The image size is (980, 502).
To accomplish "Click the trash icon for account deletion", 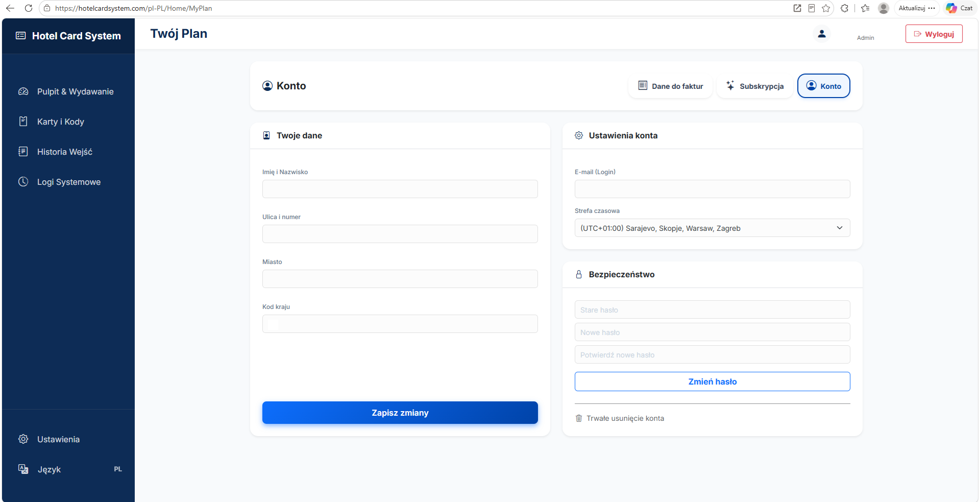I will tap(579, 418).
